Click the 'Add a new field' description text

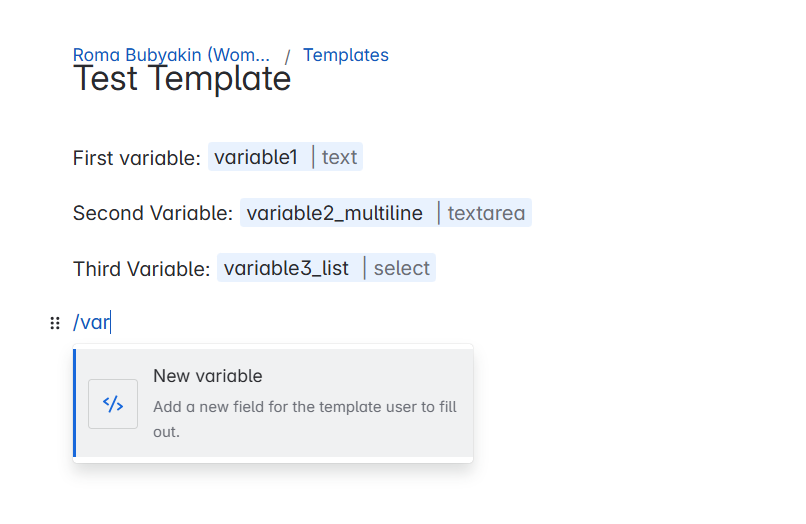(x=305, y=419)
